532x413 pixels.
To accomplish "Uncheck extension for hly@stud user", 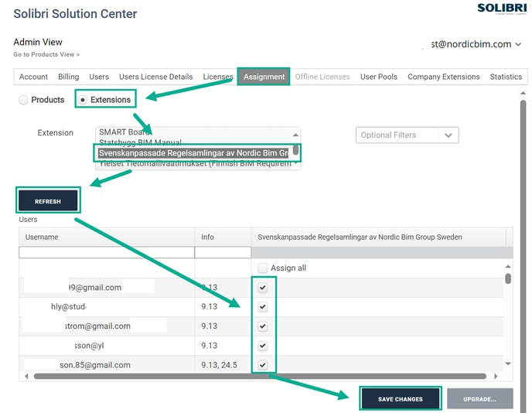I will pos(262,307).
